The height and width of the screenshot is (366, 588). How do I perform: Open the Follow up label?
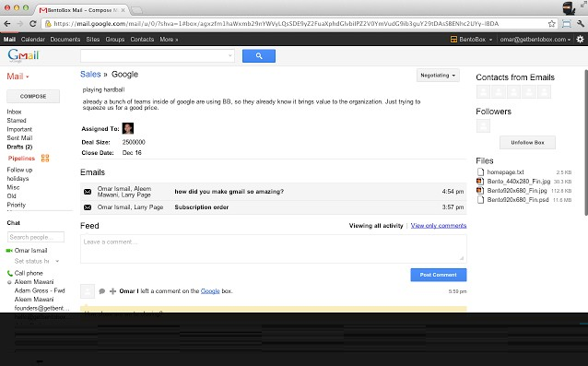click(19, 170)
